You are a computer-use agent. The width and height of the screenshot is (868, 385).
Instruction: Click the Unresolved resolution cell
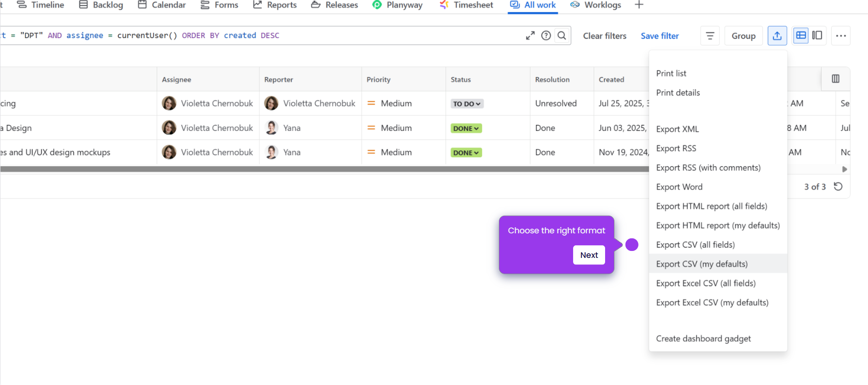[556, 103]
